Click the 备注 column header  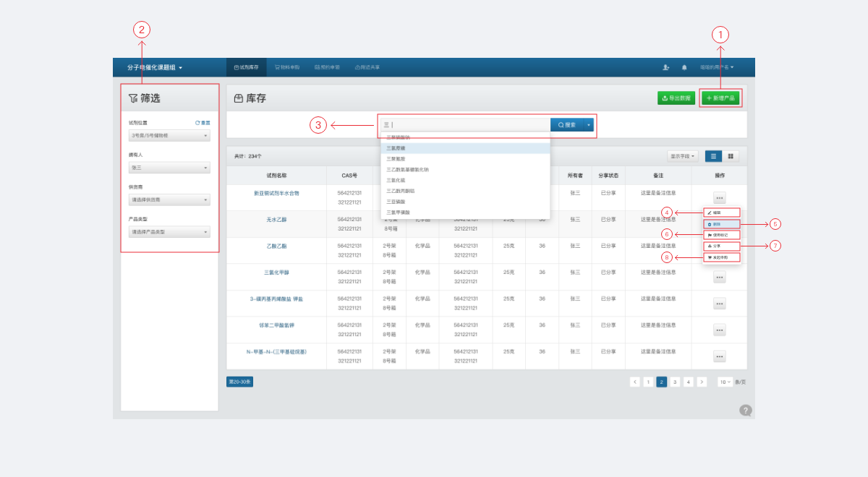[x=658, y=175]
